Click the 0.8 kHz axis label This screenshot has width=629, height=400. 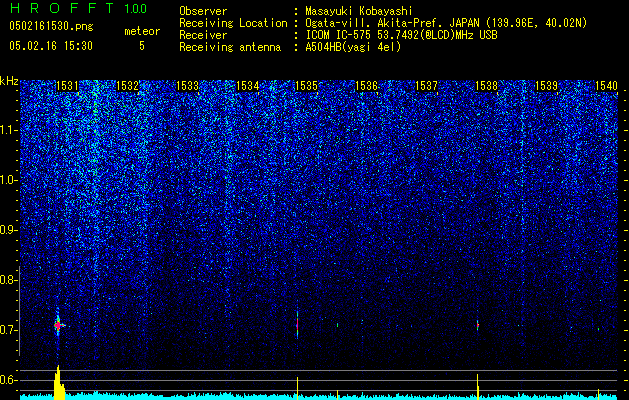point(8,280)
